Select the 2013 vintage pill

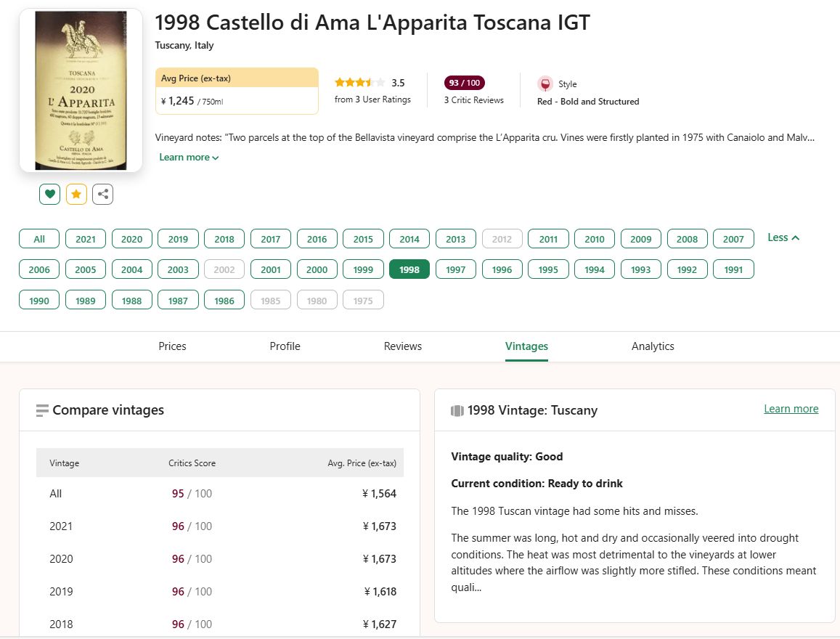pos(456,239)
